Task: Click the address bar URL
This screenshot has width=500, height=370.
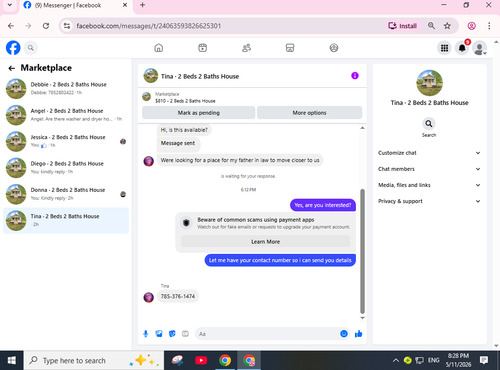Action: tap(148, 26)
